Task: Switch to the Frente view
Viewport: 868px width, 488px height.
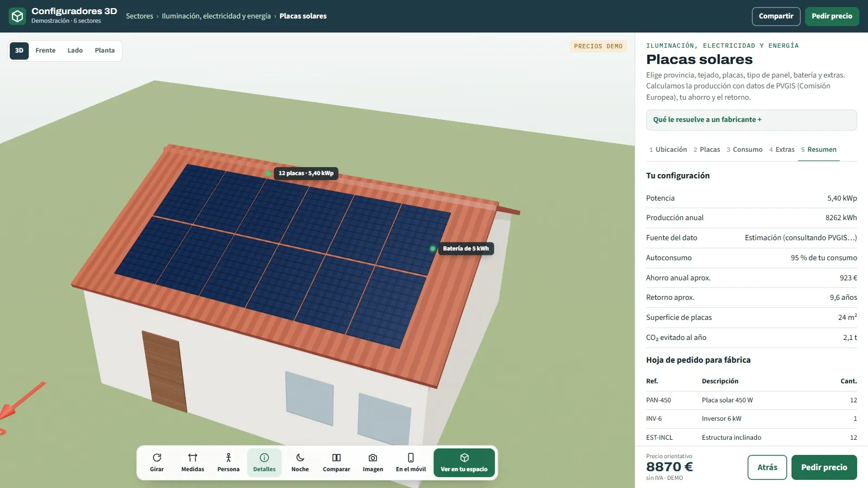Action: 46,50
